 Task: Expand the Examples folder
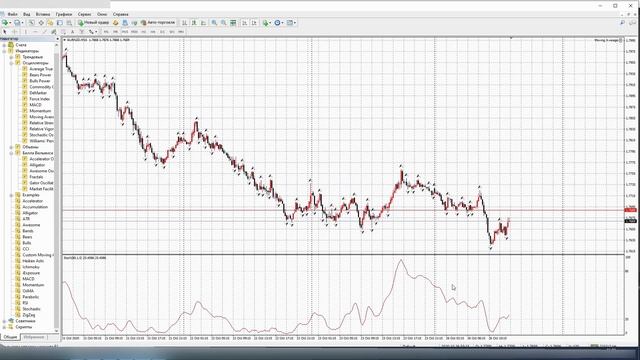[x=11, y=195]
